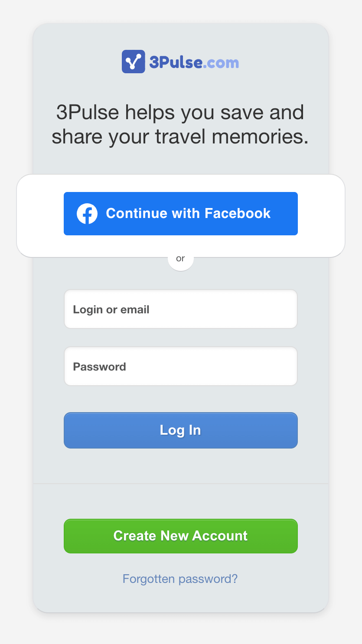Focus the Password field

tap(180, 366)
